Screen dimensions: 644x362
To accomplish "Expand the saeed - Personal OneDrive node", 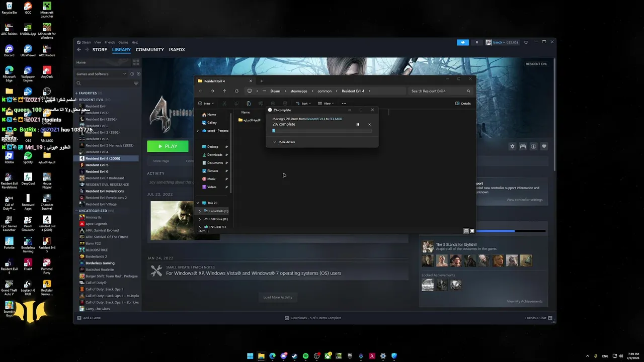I will 198,131.
